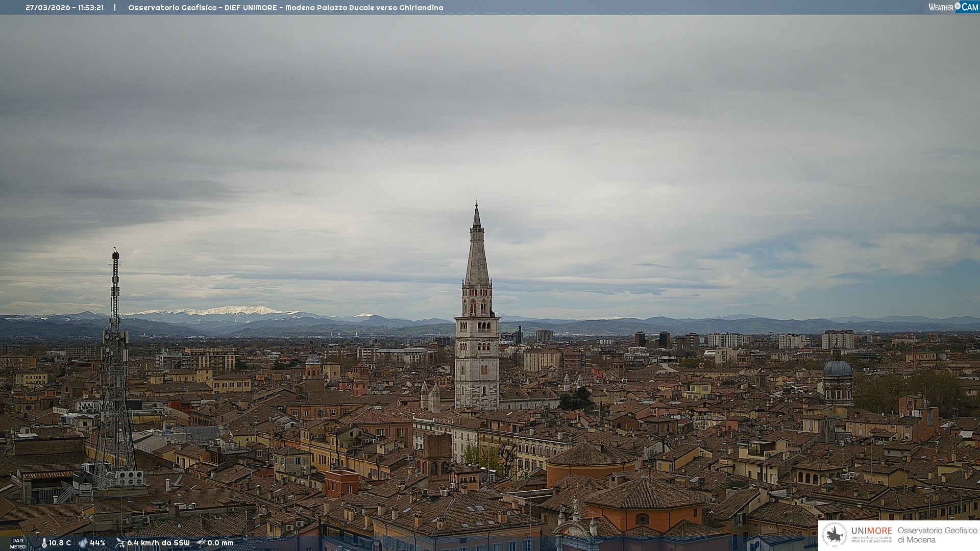Select the DATI METEO label
The image size is (980, 551).
pos(18,543)
